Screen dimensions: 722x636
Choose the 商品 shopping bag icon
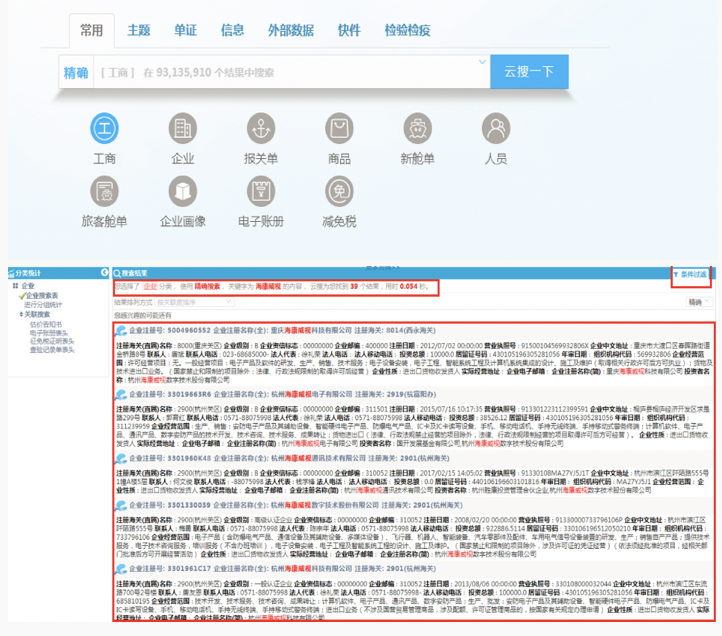point(339,128)
